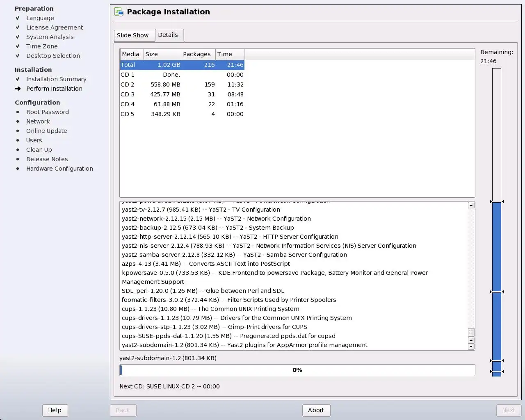The height and width of the screenshot is (420, 525).
Task: Click the lowest down arrow of the log scrollbar
Action: (x=471, y=347)
